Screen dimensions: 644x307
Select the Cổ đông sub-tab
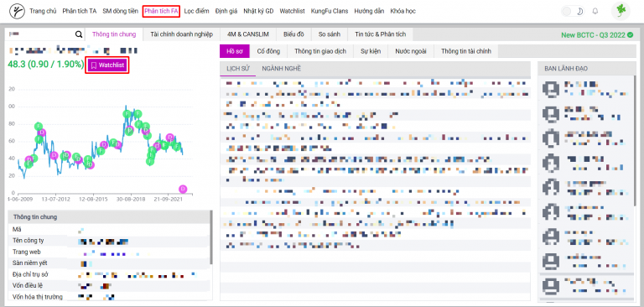pyautogui.click(x=268, y=51)
